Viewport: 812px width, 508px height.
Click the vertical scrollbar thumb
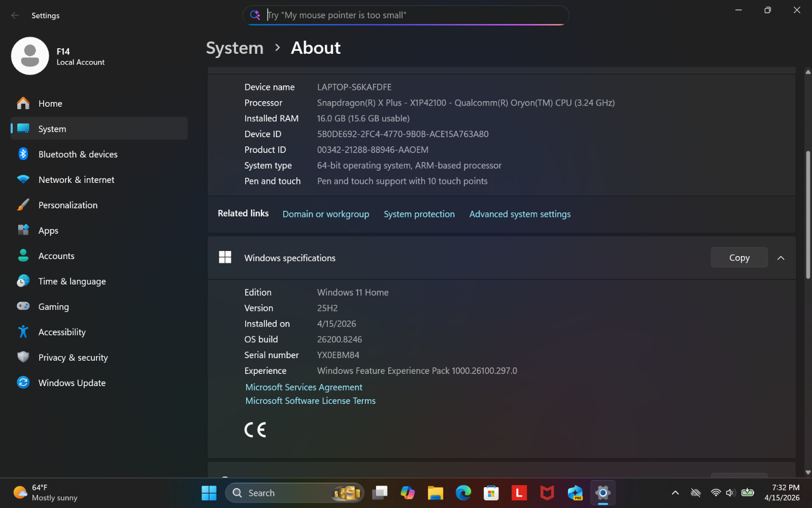click(808, 214)
